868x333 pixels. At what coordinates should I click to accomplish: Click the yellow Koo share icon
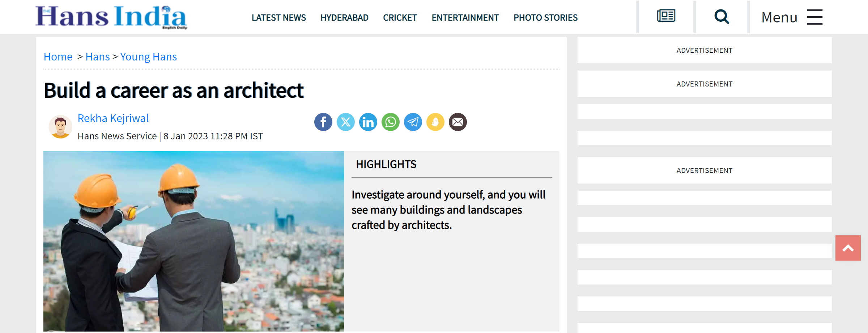(435, 122)
